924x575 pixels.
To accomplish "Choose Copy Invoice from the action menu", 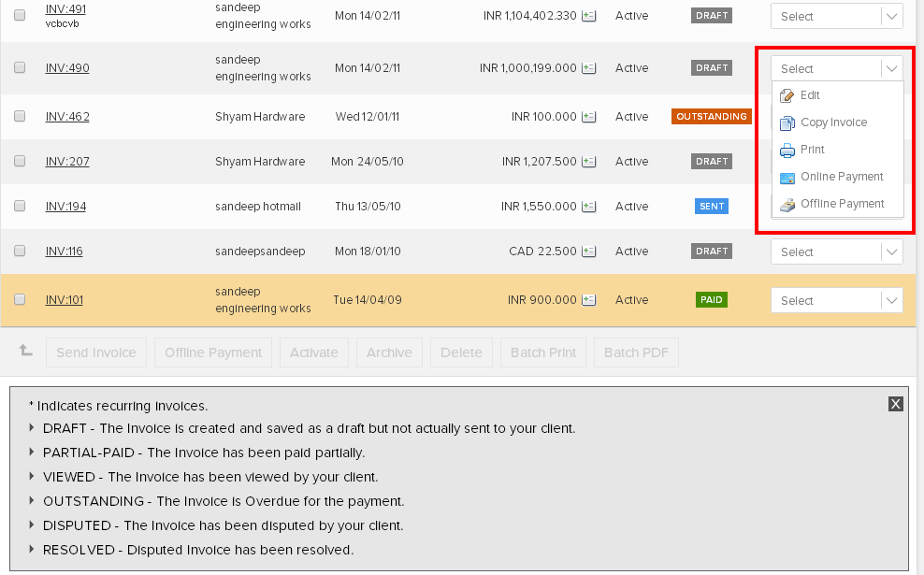I will [x=837, y=122].
